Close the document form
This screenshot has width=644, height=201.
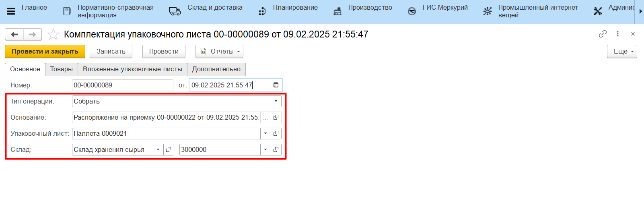pos(633,34)
